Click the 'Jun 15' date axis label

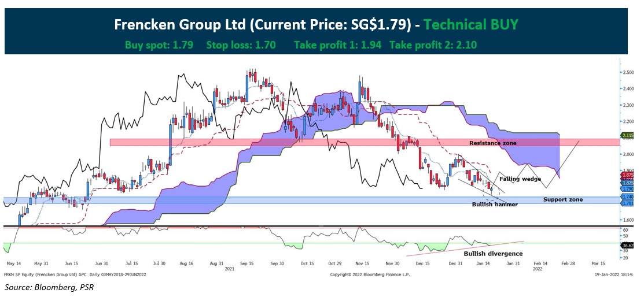(72, 263)
